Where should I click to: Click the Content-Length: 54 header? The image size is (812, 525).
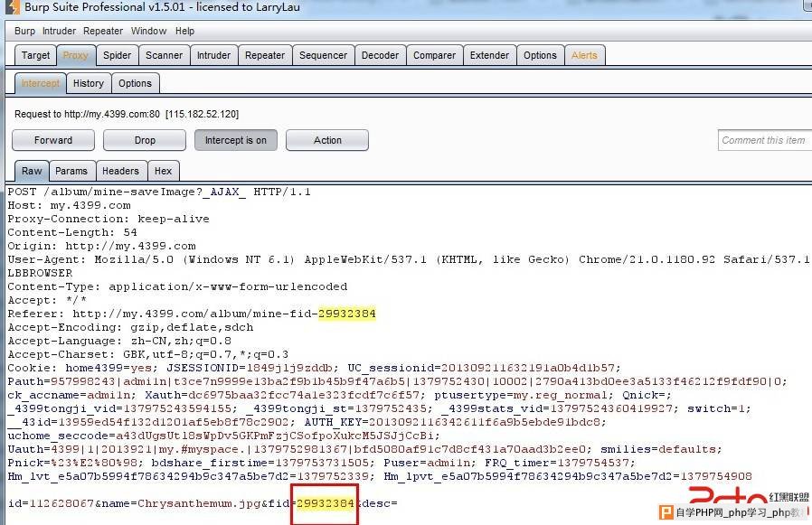(x=72, y=232)
